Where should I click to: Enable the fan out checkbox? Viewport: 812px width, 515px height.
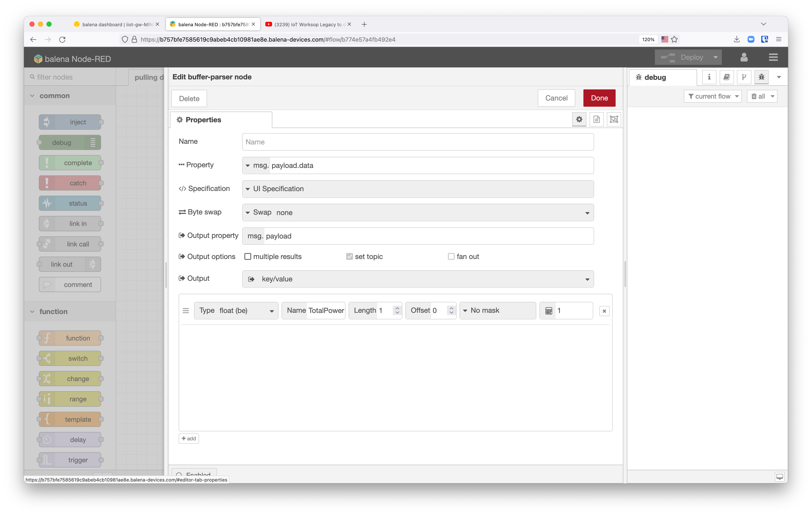point(451,256)
